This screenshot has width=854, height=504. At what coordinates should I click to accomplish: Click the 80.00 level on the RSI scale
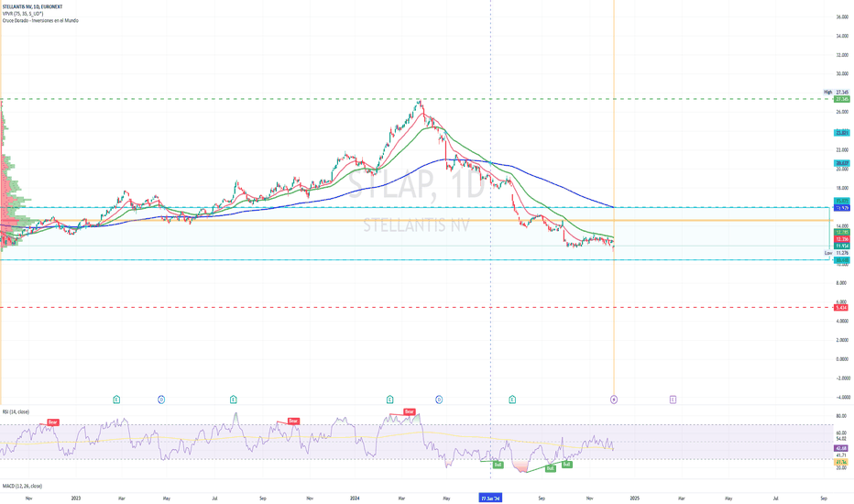click(841, 416)
